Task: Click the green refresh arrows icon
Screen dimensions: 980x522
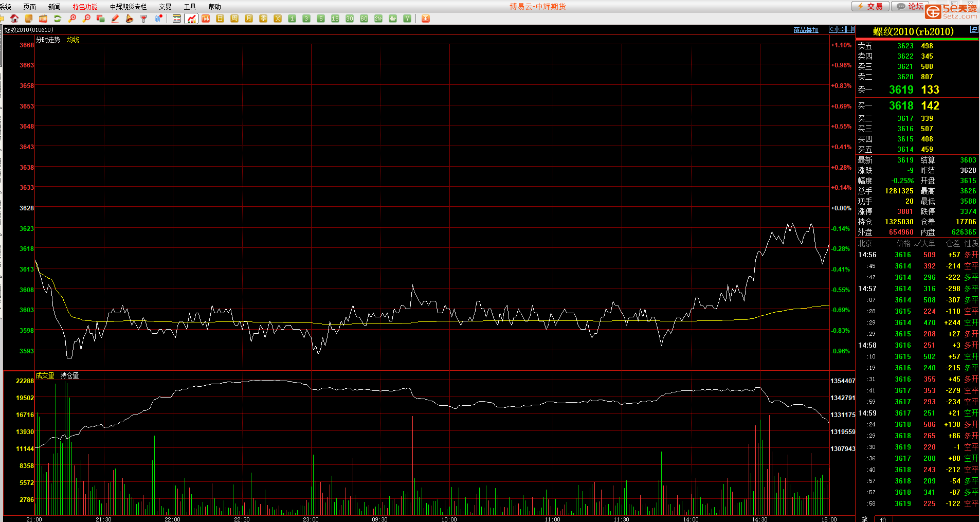Action: point(58,19)
